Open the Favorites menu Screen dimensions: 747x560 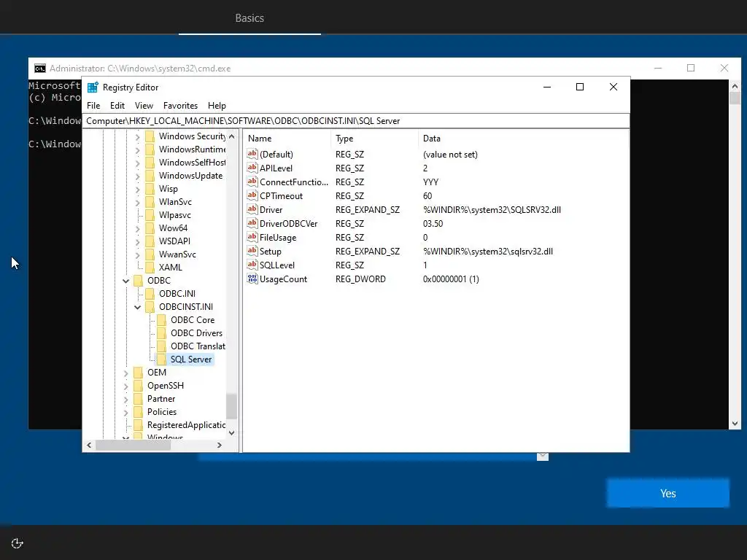[x=180, y=106]
